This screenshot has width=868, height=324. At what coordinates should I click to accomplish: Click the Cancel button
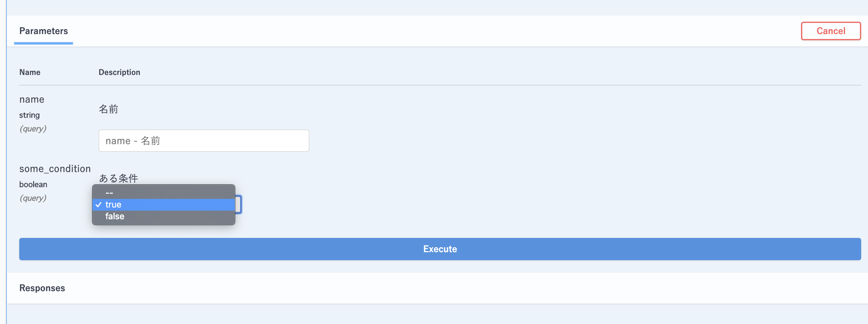click(x=830, y=31)
